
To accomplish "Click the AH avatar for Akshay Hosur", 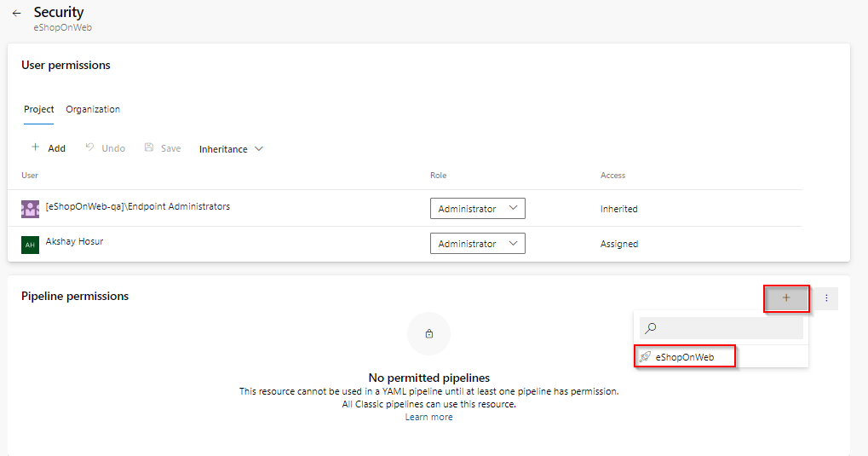I will (x=30, y=245).
